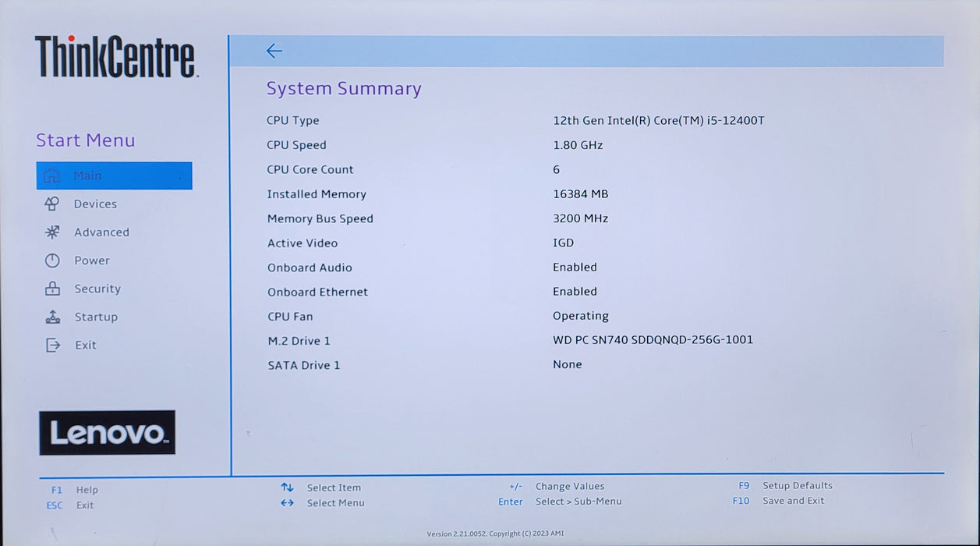The image size is (980, 546).
Task: Click the back arrow icon
Action: (274, 51)
